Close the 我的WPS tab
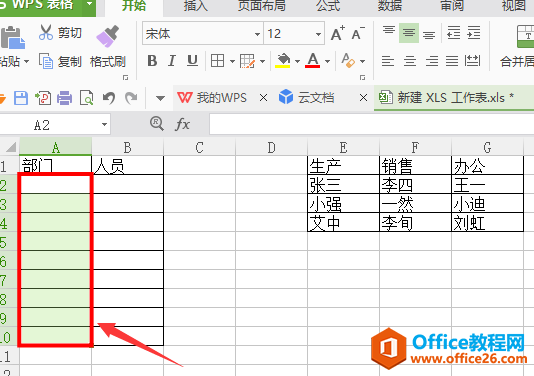The height and width of the screenshot is (376, 534). coord(263,98)
